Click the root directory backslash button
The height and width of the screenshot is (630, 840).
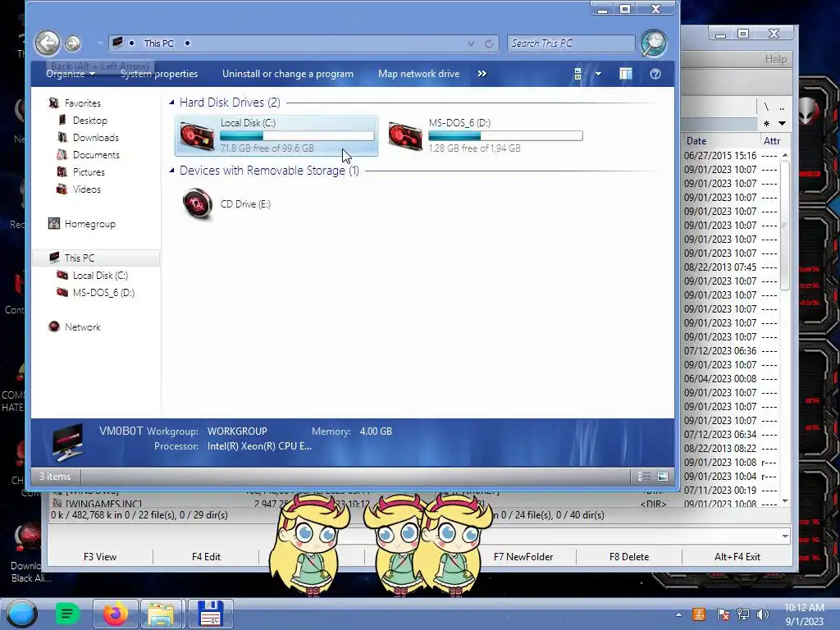coord(766,107)
